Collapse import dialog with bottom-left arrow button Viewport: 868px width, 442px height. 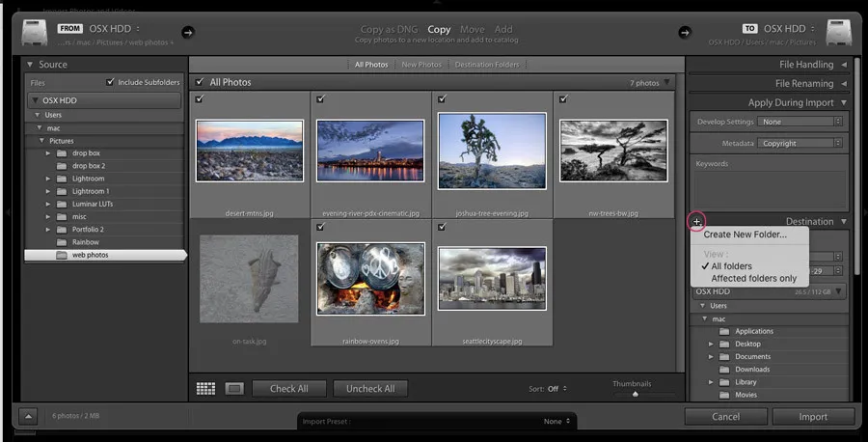click(x=28, y=417)
